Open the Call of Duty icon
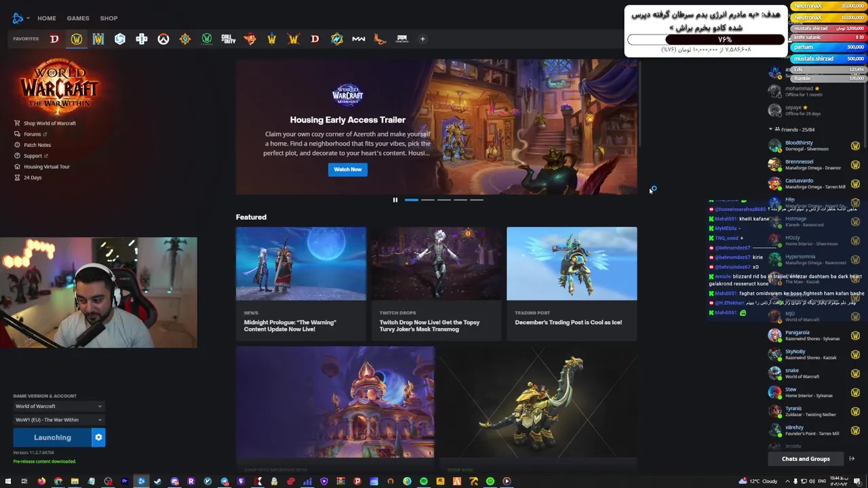This screenshot has width=868, height=488. click(x=229, y=39)
